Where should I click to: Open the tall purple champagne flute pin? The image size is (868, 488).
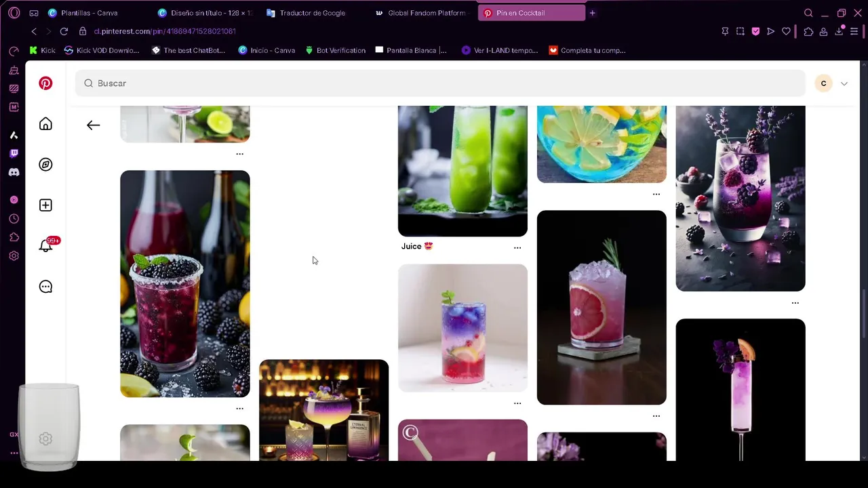741,390
